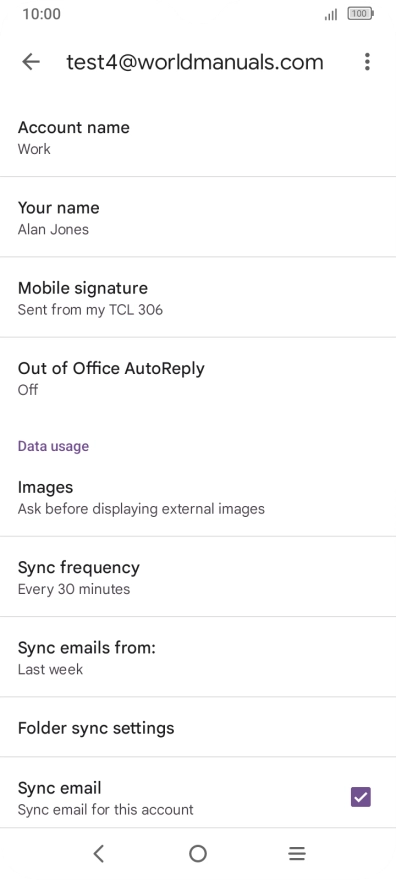Open Out of Office AutoReply
Image resolution: width=396 pixels, height=880 pixels.
click(198, 378)
